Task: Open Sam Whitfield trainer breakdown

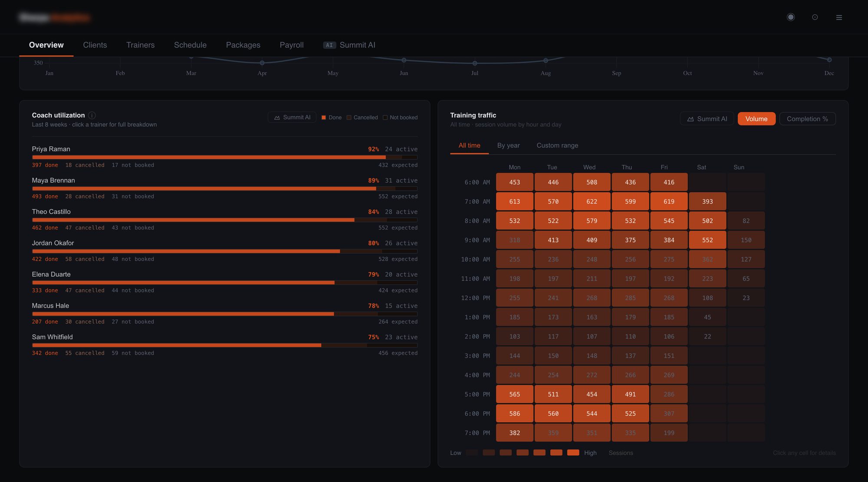Action: pos(225,344)
